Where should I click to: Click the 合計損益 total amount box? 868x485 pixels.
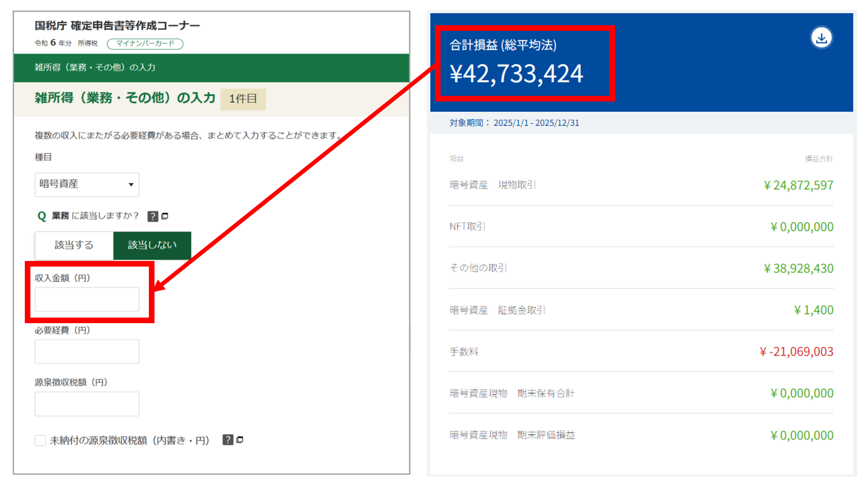[x=525, y=64]
